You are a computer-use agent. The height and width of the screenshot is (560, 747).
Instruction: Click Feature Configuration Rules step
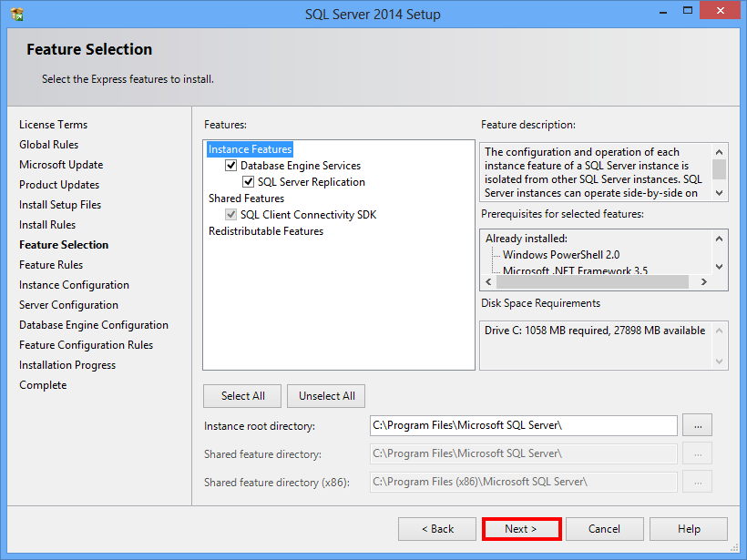pos(87,345)
